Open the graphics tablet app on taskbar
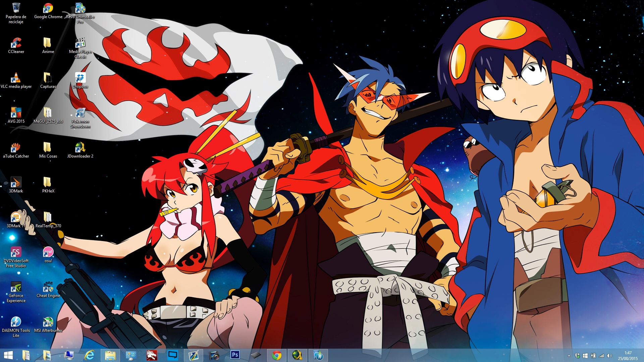Image resolution: width=644 pixels, height=362 pixels. 256,355
